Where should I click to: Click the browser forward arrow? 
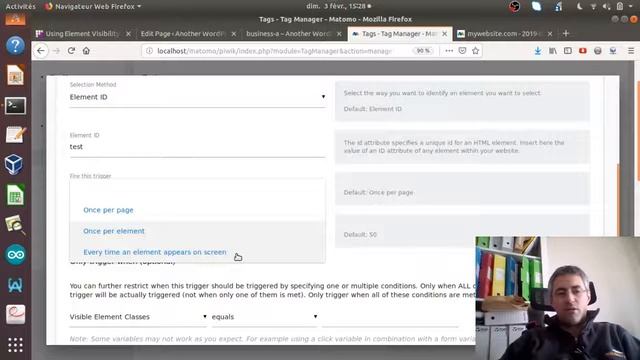point(56,51)
